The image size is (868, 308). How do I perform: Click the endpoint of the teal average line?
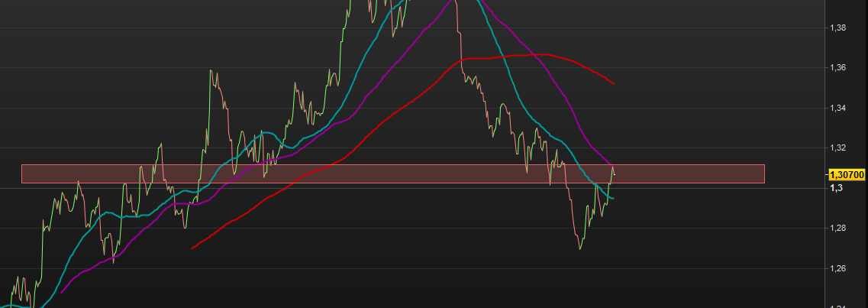coord(613,198)
